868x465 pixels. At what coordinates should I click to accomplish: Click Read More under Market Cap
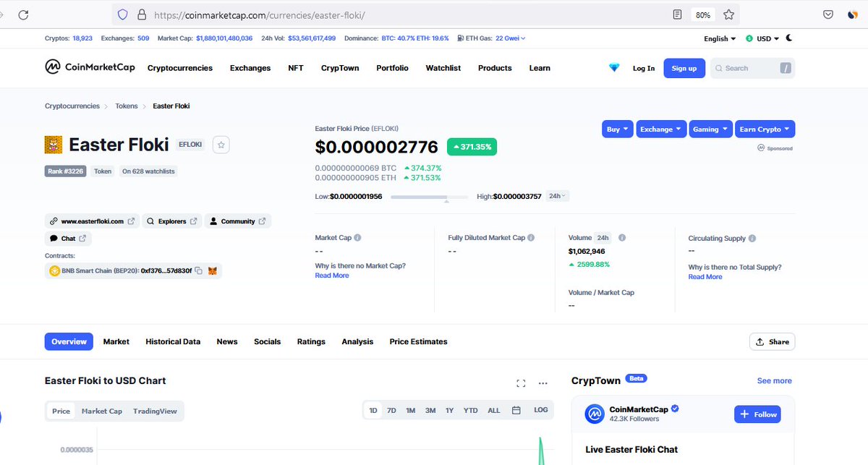332,276
